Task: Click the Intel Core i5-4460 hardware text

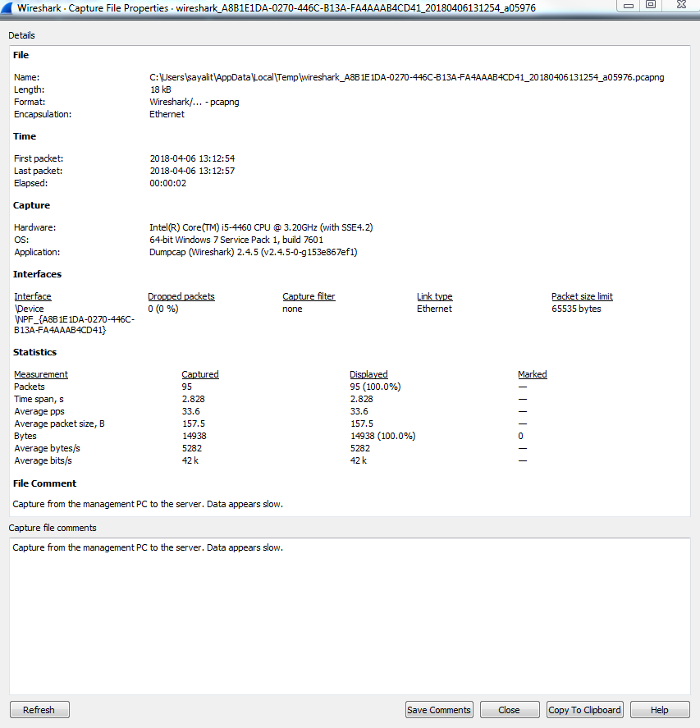Action: point(261,227)
